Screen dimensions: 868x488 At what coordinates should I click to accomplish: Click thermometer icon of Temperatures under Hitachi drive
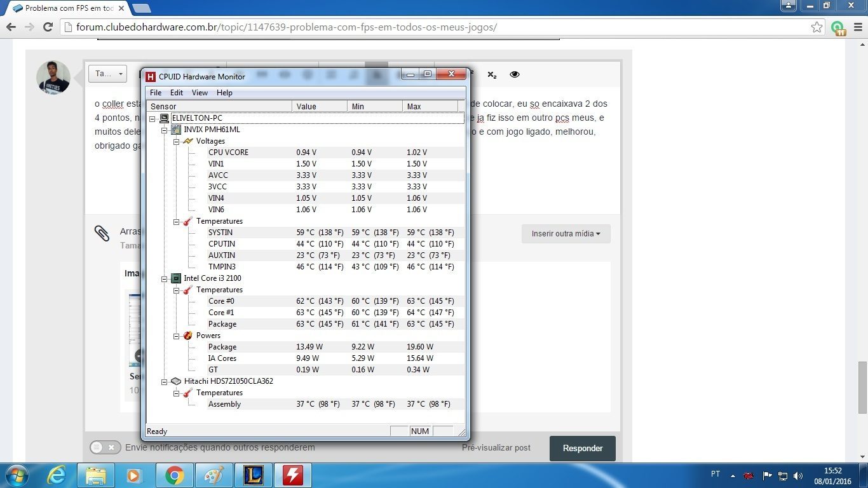[x=188, y=393]
